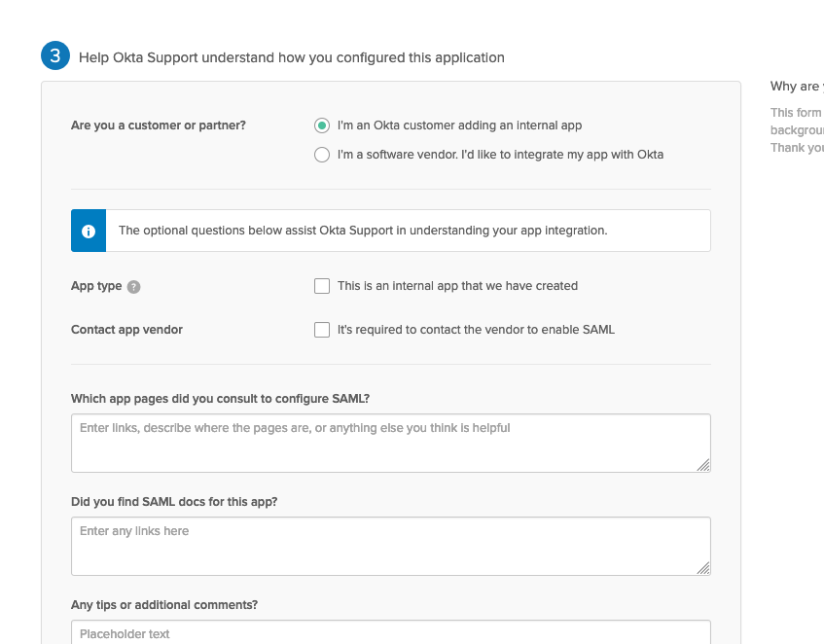
Task: Choose the software vendor integration option
Action: pyautogui.click(x=322, y=155)
